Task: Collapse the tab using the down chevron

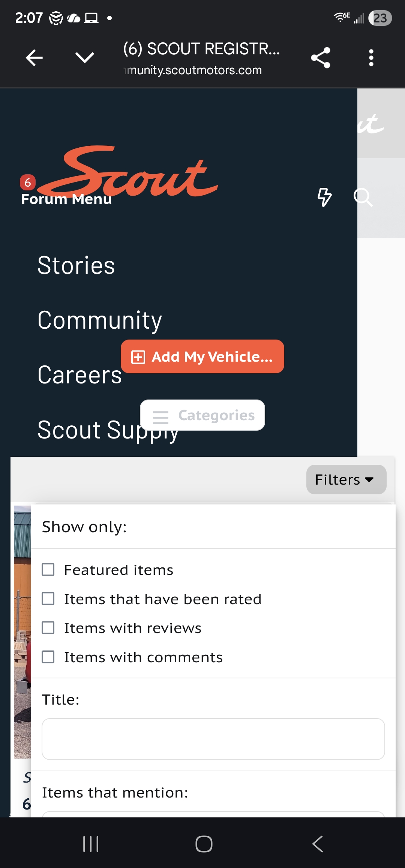Action: 85,58
